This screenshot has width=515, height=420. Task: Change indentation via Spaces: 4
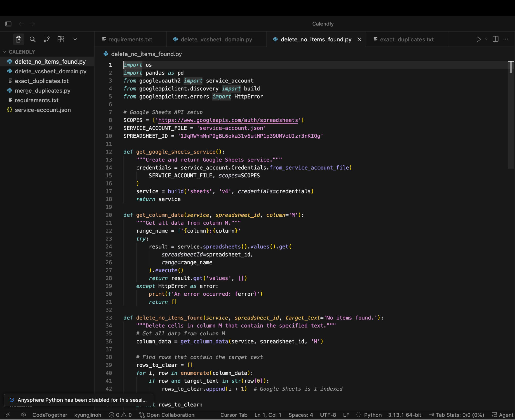[x=301, y=415]
